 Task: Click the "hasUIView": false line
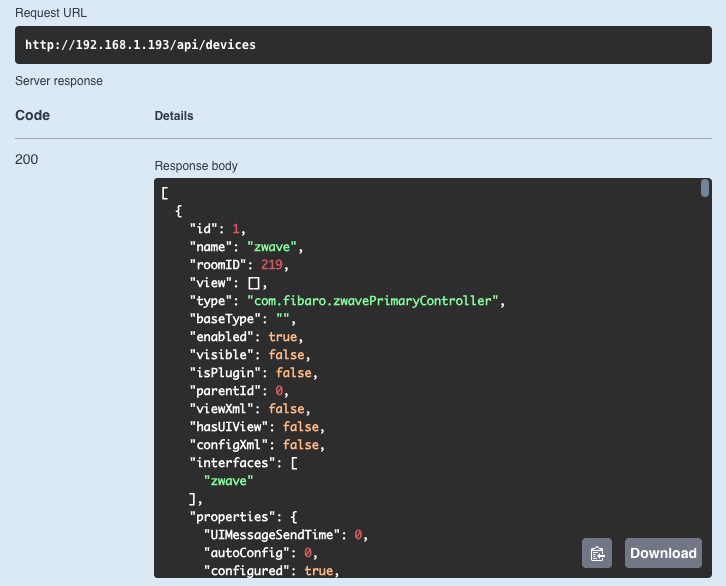pyautogui.click(x=257, y=427)
